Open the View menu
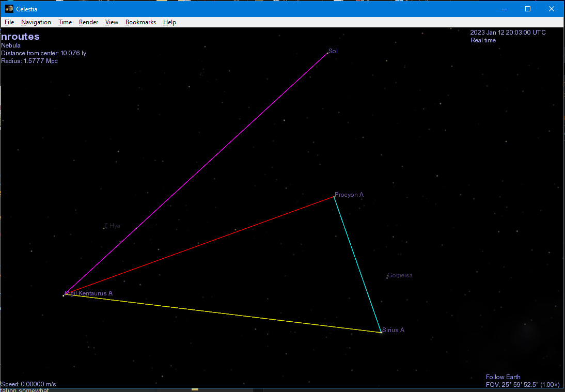The image size is (565, 392). (x=112, y=22)
